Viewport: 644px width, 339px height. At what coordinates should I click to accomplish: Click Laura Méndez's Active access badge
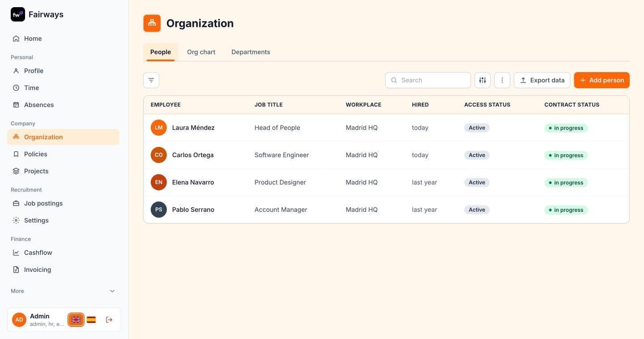point(477,128)
